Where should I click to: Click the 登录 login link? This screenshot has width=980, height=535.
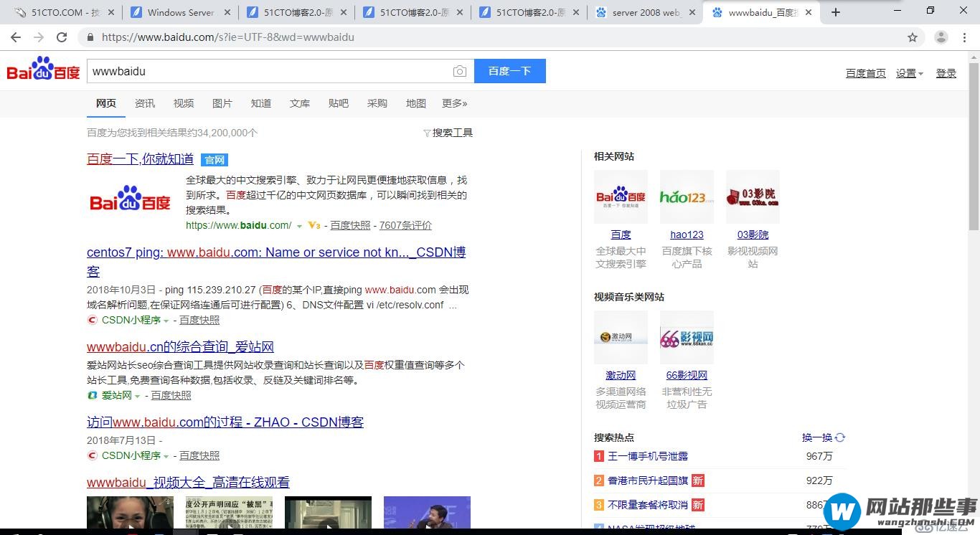click(946, 73)
